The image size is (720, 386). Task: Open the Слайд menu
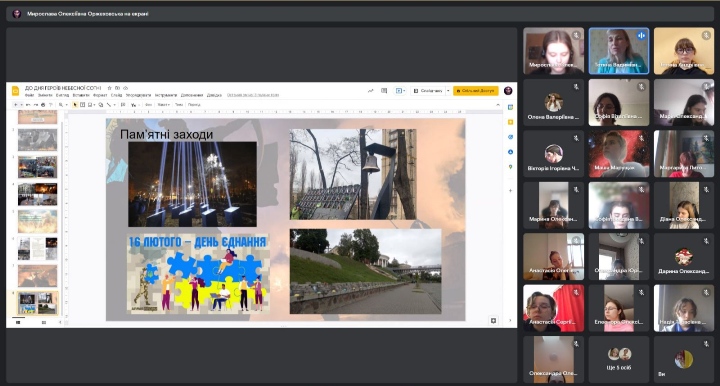[x=116, y=95]
